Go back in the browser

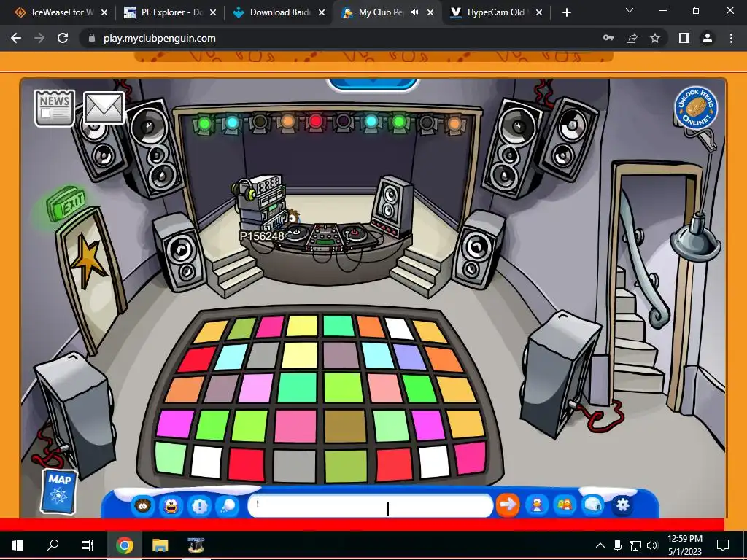pyautogui.click(x=16, y=38)
